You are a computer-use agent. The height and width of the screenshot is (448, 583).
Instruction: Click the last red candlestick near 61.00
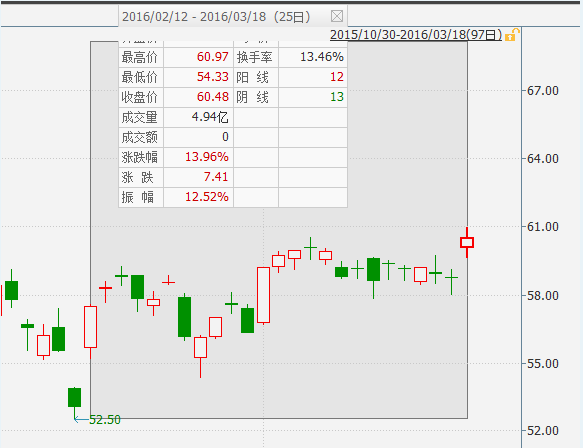pyautogui.click(x=467, y=242)
